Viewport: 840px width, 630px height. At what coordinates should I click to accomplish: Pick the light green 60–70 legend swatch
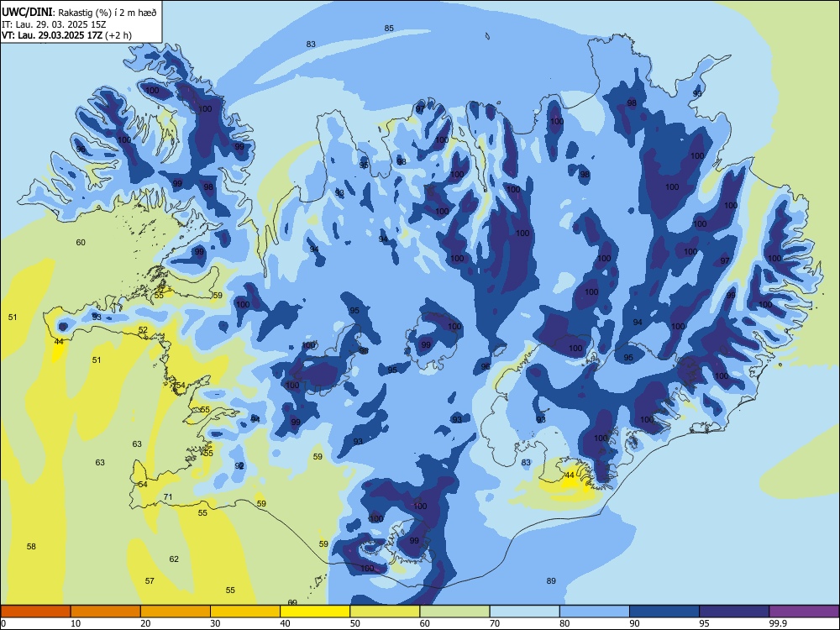point(454,612)
